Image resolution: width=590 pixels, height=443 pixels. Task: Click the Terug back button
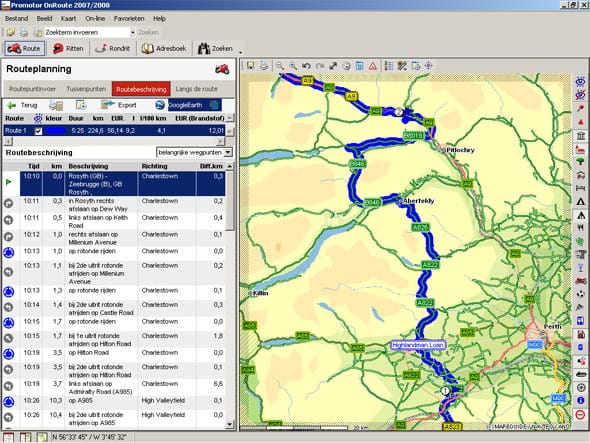23,105
